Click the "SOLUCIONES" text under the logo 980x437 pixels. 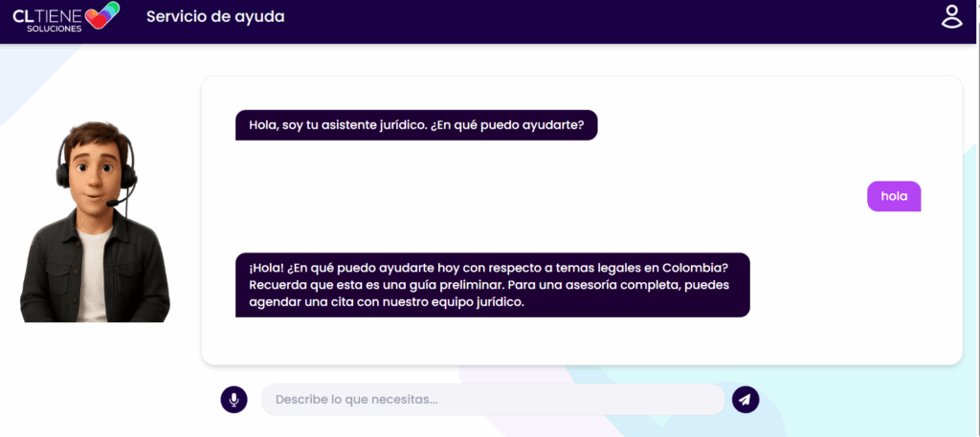pos(54,29)
